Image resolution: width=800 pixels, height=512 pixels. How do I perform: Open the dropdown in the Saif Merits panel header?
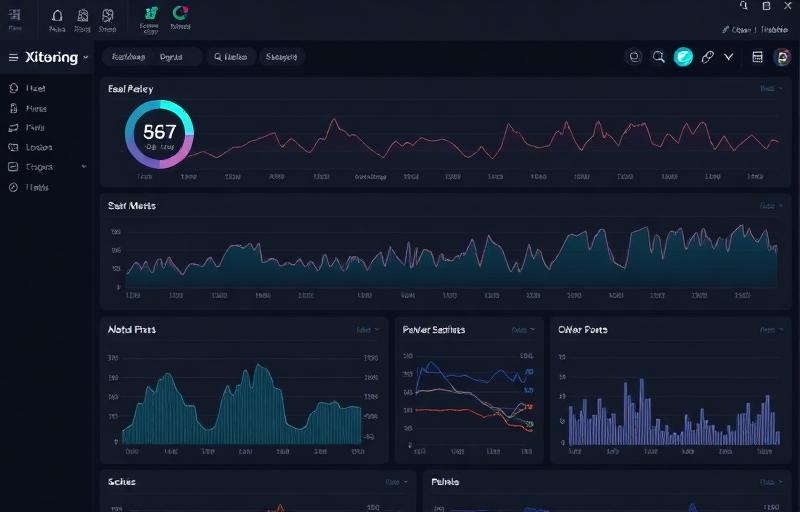(769, 206)
